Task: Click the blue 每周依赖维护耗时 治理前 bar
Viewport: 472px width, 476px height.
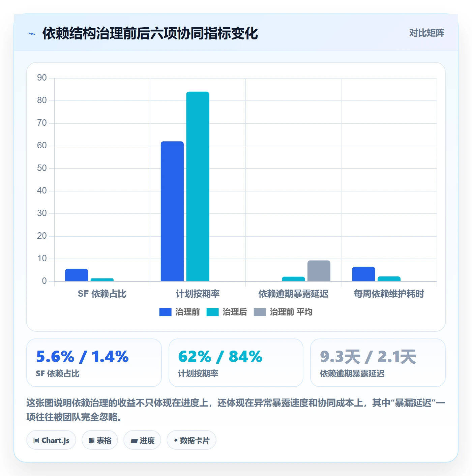Action: click(363, 274)
